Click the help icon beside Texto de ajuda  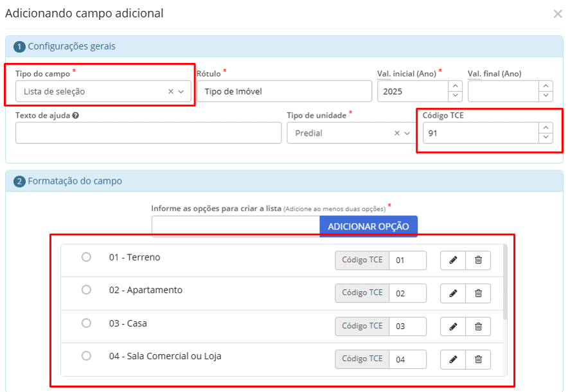(x=76, y=116)
